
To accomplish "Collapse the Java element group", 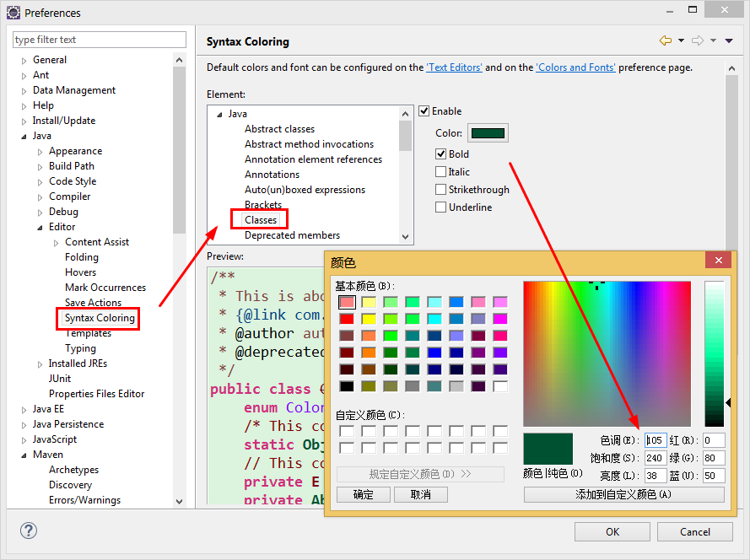I will point(219,115).
